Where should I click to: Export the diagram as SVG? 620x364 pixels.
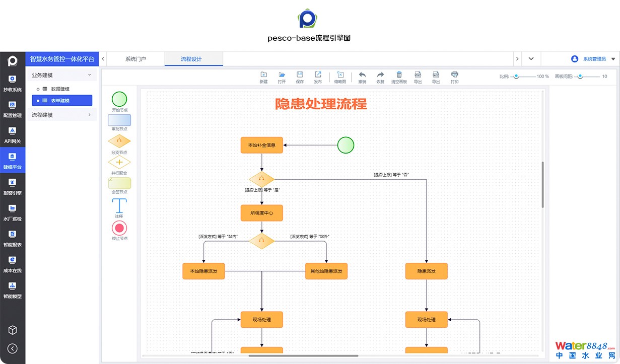coord(418,77)
